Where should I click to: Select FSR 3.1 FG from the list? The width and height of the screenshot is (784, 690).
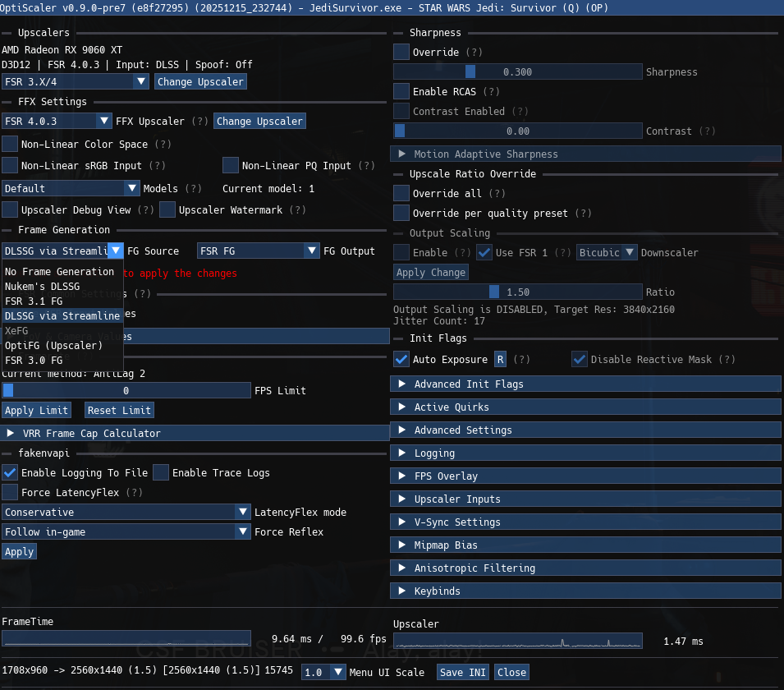34,301
